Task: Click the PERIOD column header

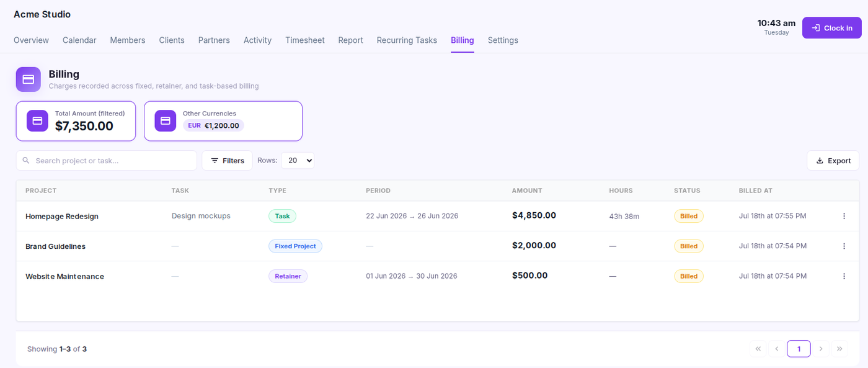Action: pyautogui.click(x=378, y=191)
